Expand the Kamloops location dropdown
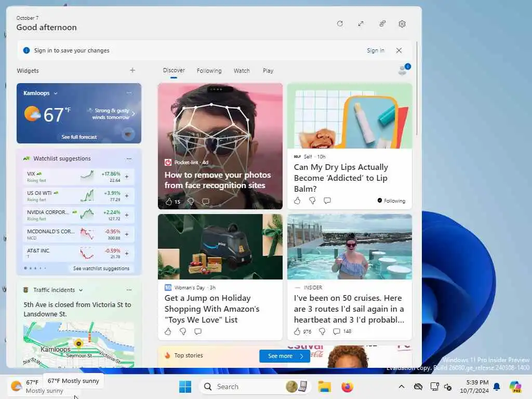This screenshot has width=532, height=399. click(x=56, y=94)
